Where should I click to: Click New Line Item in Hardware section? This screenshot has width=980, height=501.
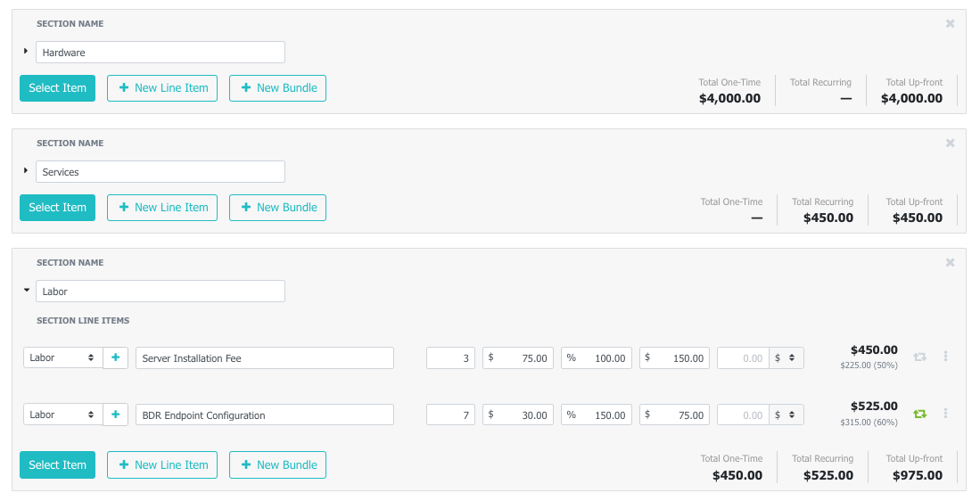(x=162, y=88)
